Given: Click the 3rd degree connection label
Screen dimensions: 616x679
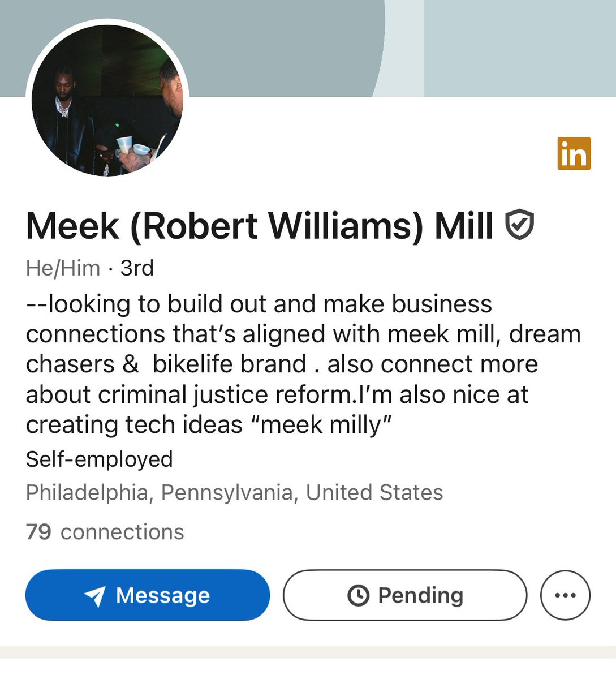Looking at the screenshot, I should 137,268.
